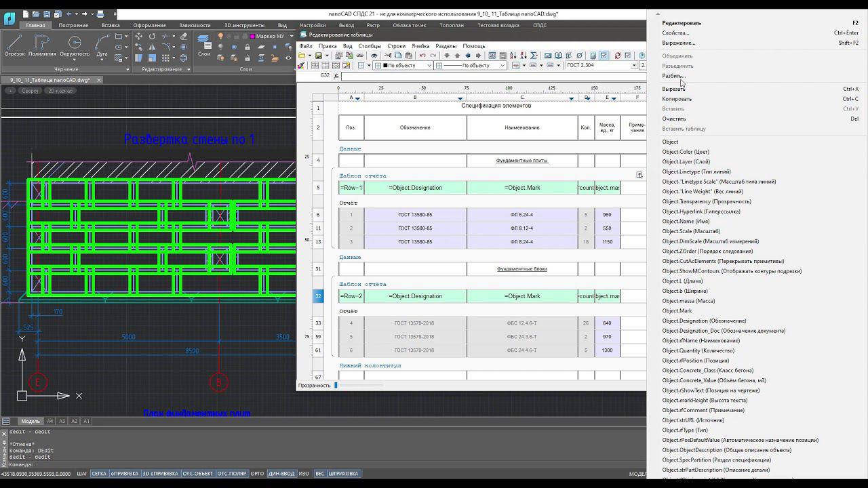Image resolution: width=868 pixels, height=488 pixels.
Task: Open the Столбцы menu in table editor
Action: click(370, 46)
